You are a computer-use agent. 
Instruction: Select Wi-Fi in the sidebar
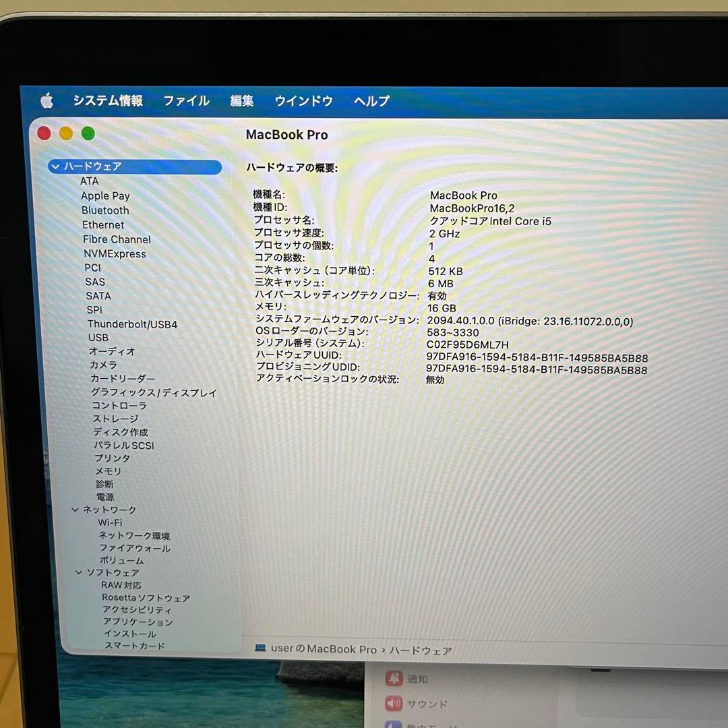[x=110, y=522]
